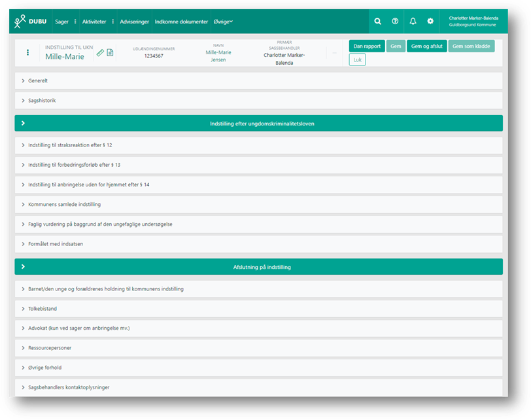Click the ruler icon beside Mille-Marie
This screenshot has width=531, height=420.
pyautogui.click(x=100, y=53)
